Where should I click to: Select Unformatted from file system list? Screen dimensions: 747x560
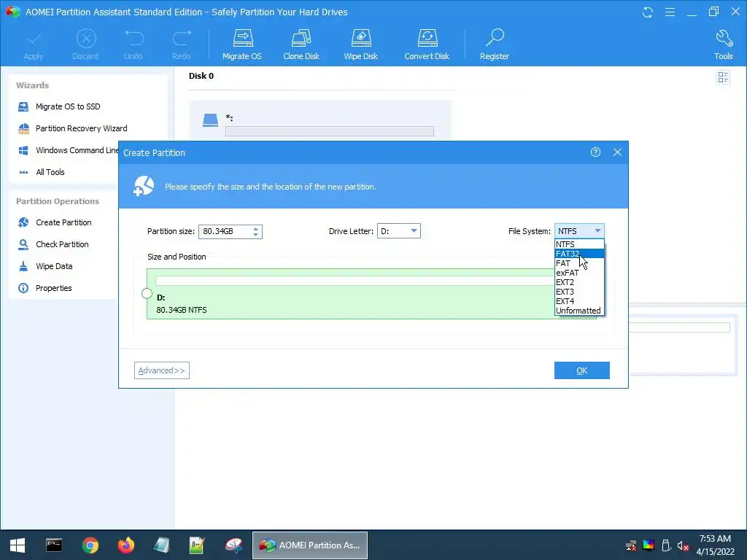click(579, 311)
